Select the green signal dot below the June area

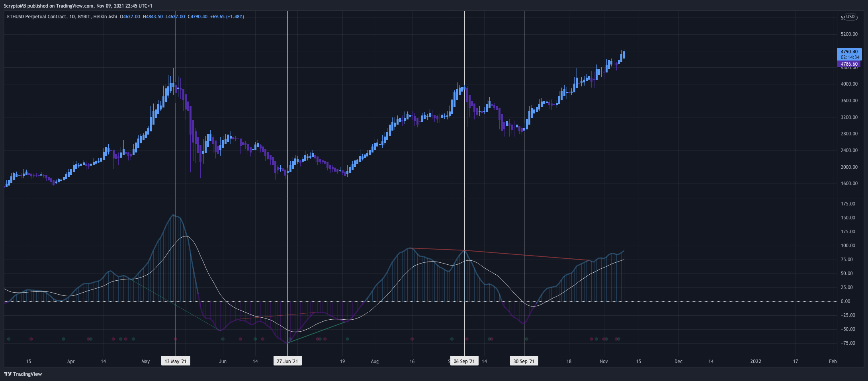[x=223, y=339]
